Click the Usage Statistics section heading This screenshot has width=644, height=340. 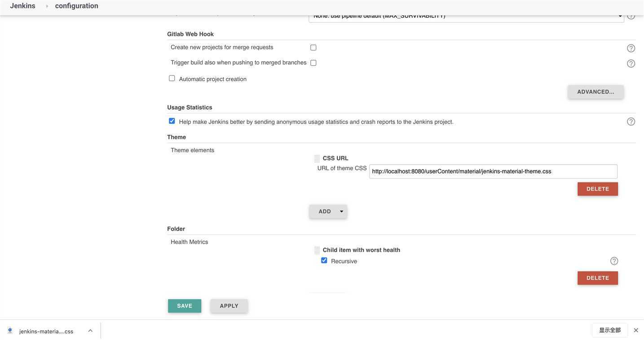(190, 107)
